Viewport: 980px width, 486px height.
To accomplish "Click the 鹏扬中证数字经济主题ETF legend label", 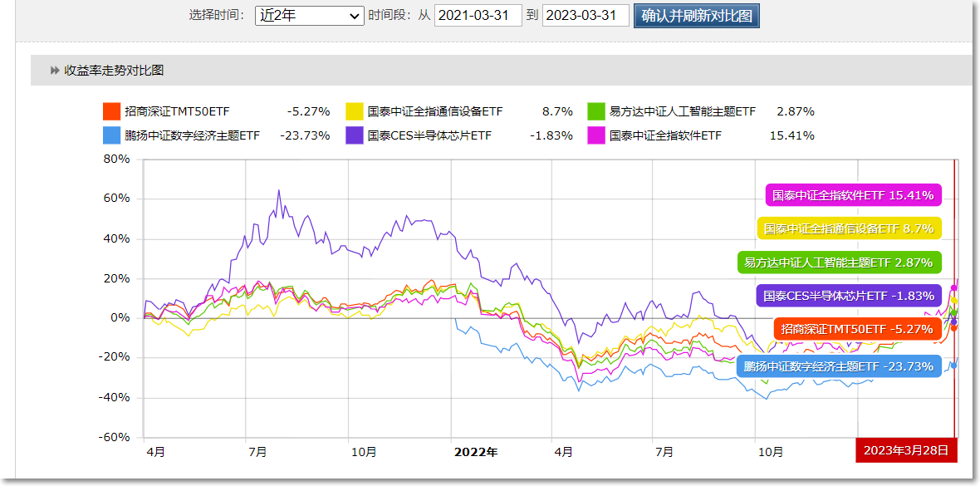I will click(192, 135).
